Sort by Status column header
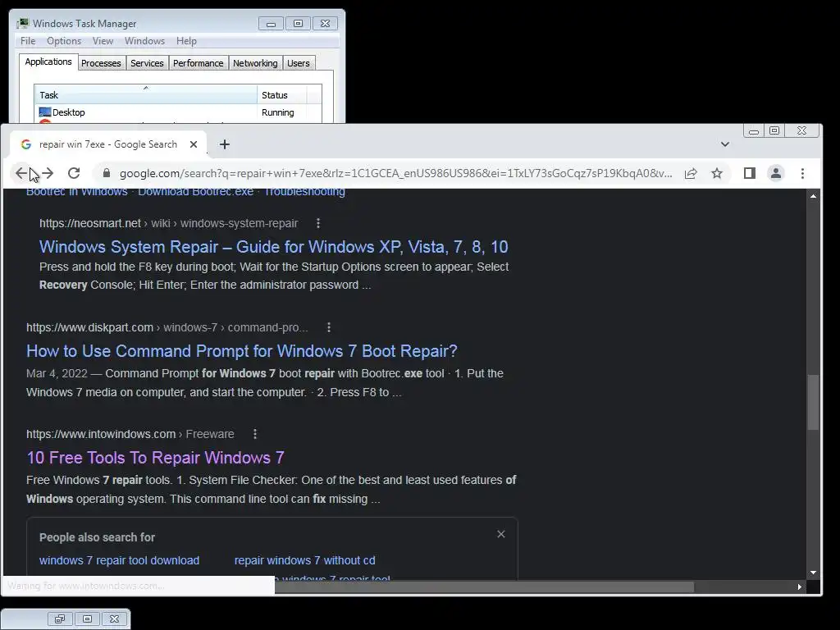 282,95
